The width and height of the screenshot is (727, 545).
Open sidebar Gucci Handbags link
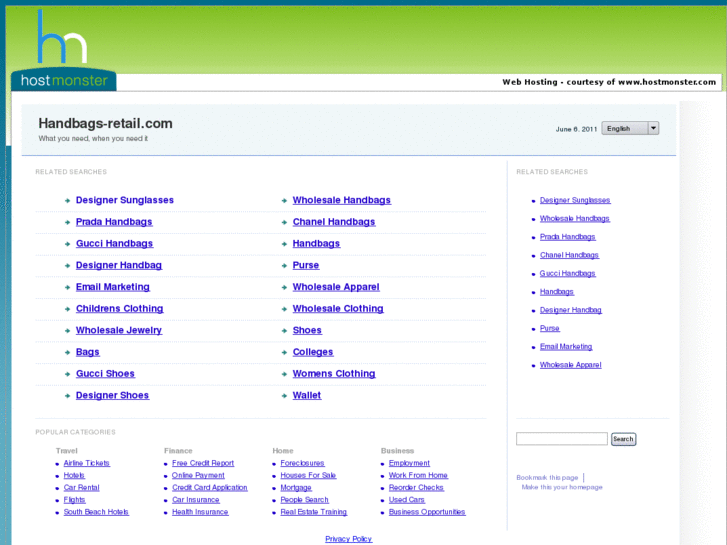tap(568, 274)
